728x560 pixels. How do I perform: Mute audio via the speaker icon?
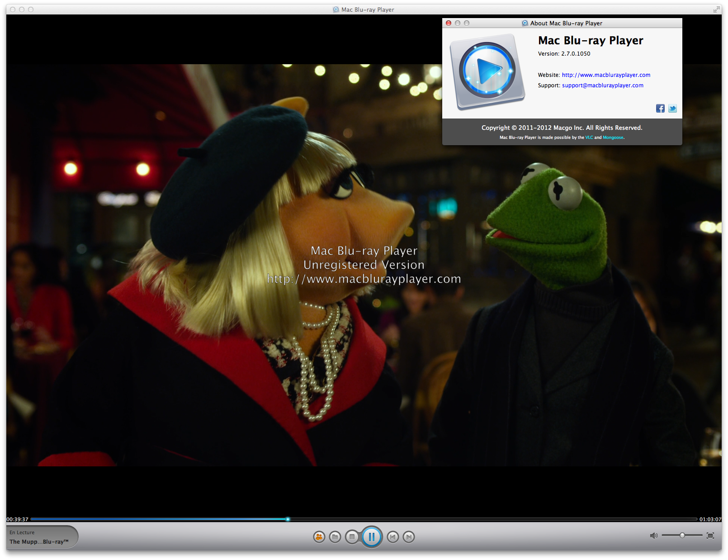(x=653, y=536)
